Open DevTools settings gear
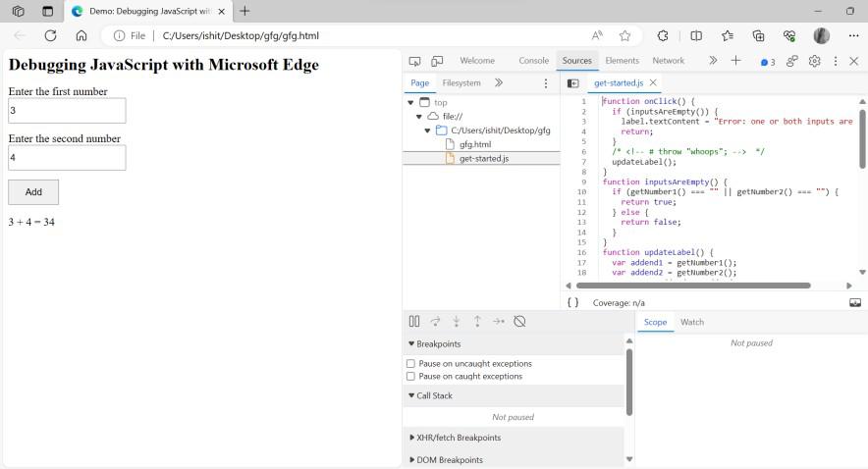 click(814, 61)
